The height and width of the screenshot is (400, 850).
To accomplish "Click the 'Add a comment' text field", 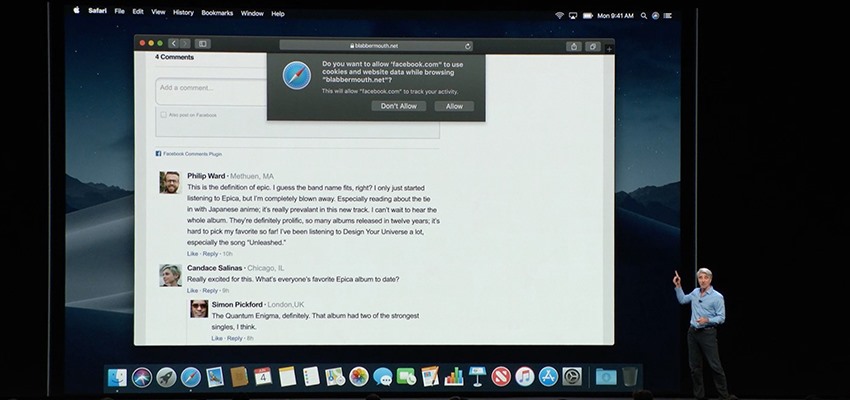I will click(210, 89).
